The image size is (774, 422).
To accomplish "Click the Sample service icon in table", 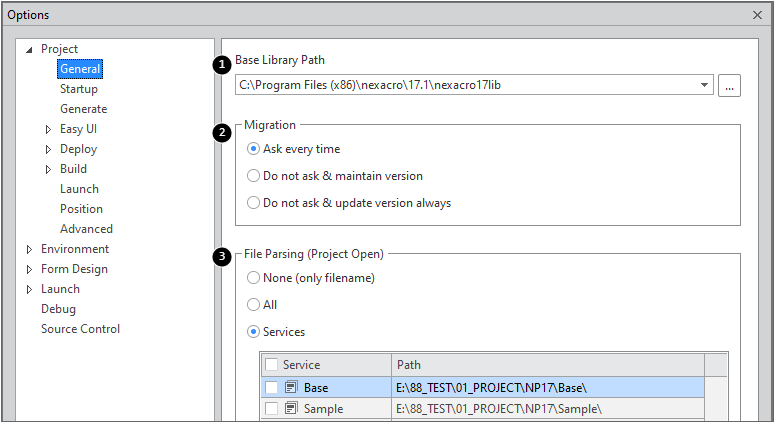I will [291, 408].
